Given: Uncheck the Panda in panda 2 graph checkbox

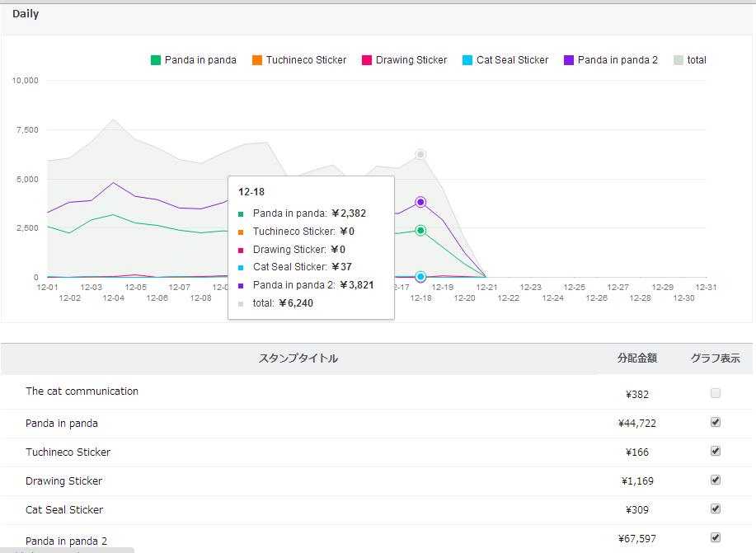Looking at the screenshot, I should (x=716, y=537).
